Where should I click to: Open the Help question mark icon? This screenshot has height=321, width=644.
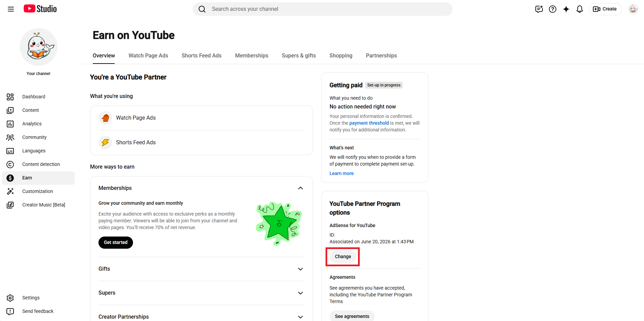[x=553, y=9]
